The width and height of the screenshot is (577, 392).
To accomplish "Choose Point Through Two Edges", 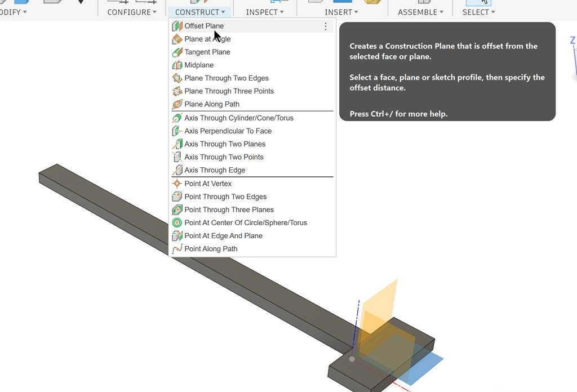I will pos(252,197).
